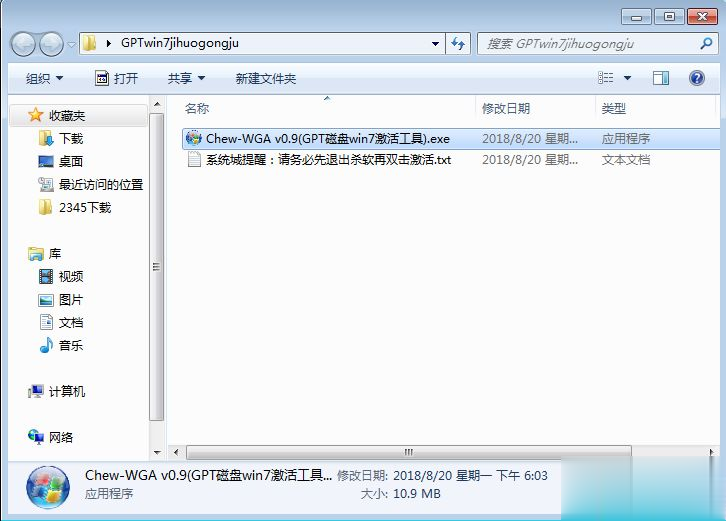Viewport: 726px width, 521px height.
Task: Select GPTwin7jihuogongju path segment in address bar
Action: tap(180, 43)
